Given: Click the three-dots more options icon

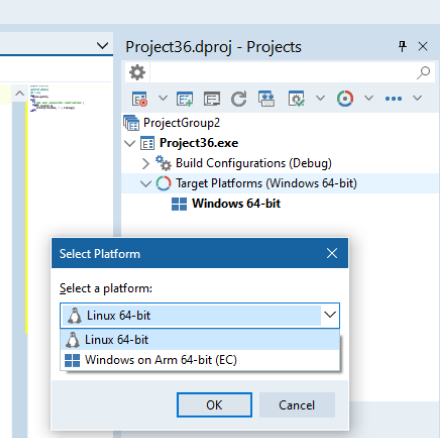Looking at the screenshot, I should 393,99.
